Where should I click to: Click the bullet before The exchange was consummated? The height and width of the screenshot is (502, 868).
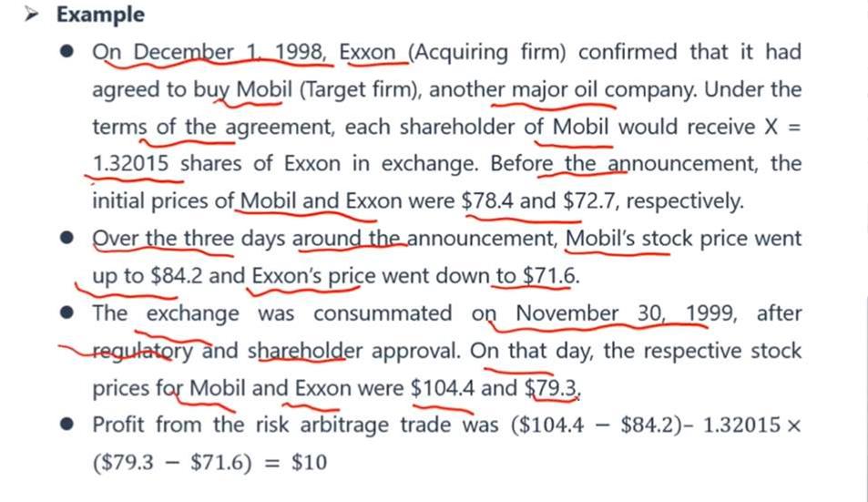[67, 312]
